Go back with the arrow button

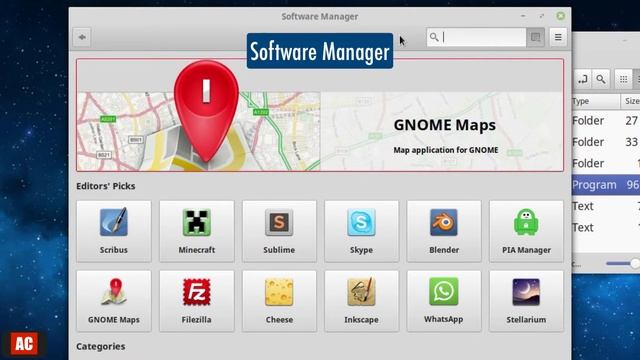tap(82, 37)
